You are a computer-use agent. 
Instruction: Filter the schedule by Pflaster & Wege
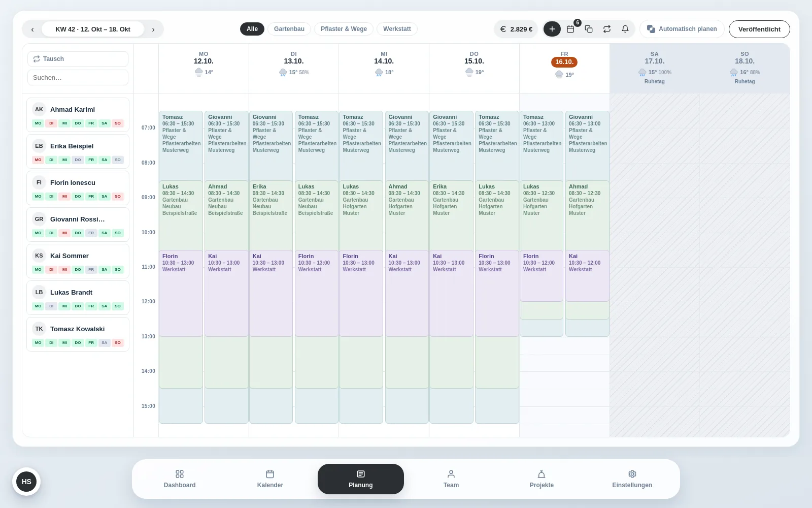point(344,29)
